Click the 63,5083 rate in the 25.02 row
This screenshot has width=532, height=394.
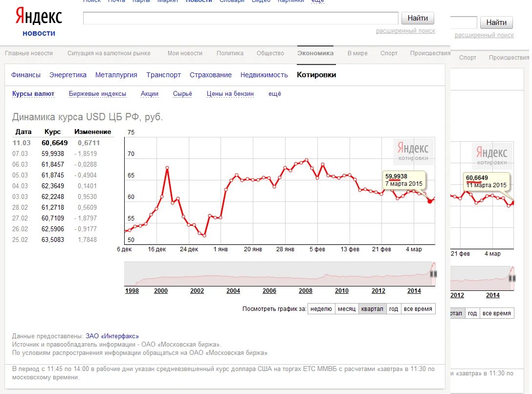(x=53, y=240)
